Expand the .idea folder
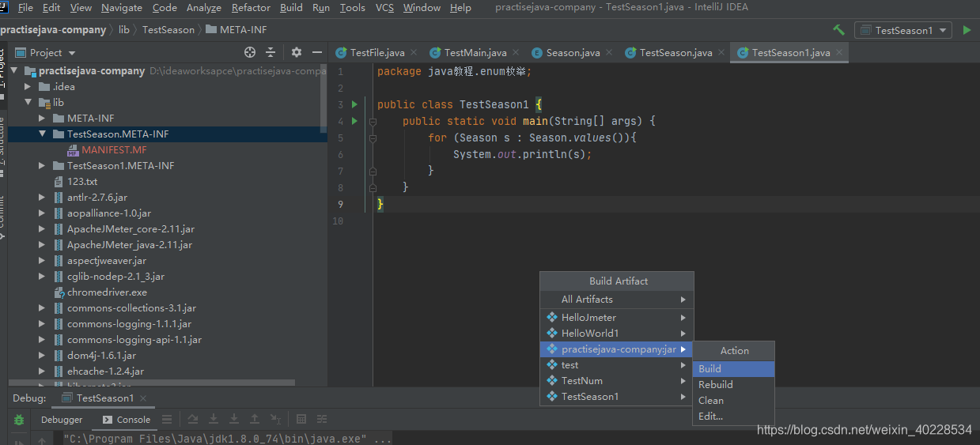980x445 pixels. [x=28, y=87]
